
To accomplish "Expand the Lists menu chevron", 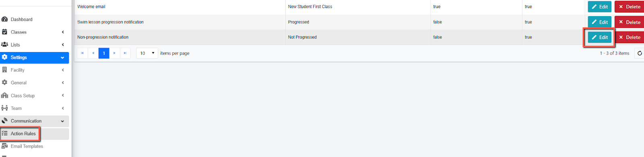I will click(x=63, y=45).
